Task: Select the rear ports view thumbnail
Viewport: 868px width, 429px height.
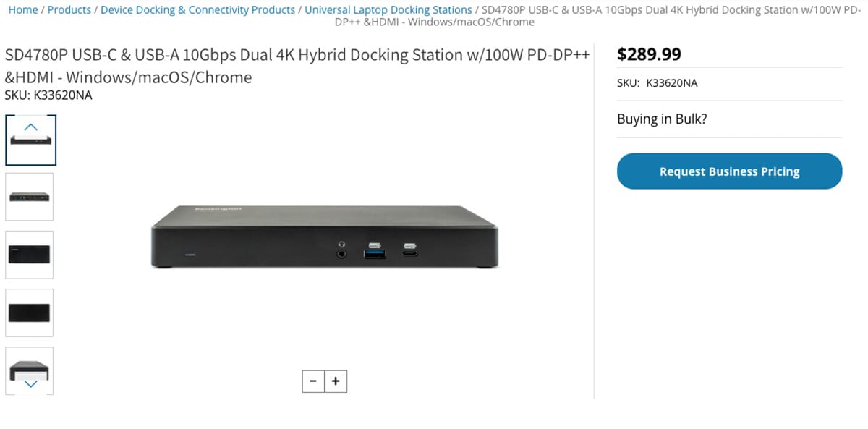Action: click(x=30, y=197)
